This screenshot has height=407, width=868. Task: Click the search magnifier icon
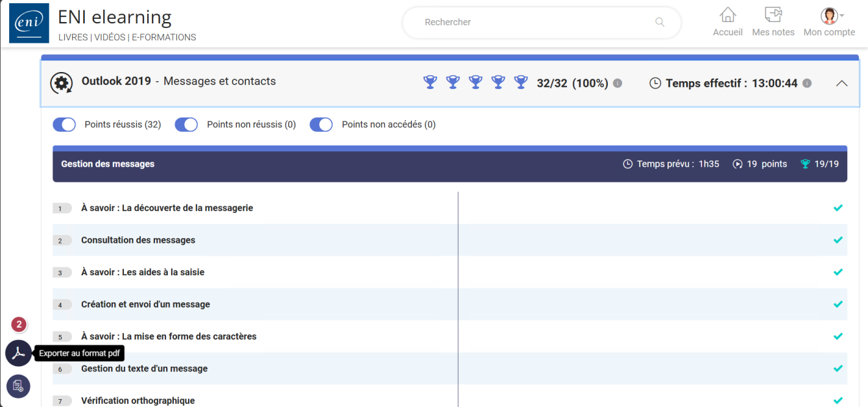pyautogui.click(x=660, y=22)
